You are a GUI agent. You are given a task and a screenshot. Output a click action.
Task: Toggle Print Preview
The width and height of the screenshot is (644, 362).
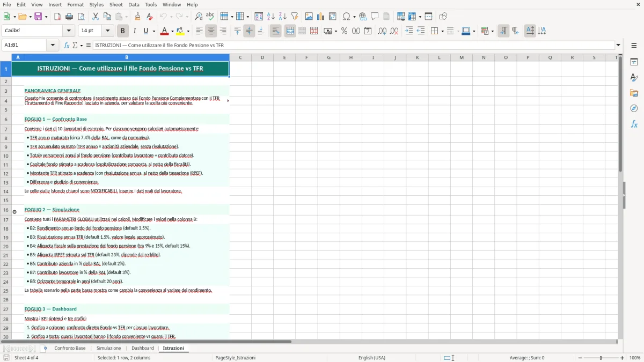click(x=81, y=17)
